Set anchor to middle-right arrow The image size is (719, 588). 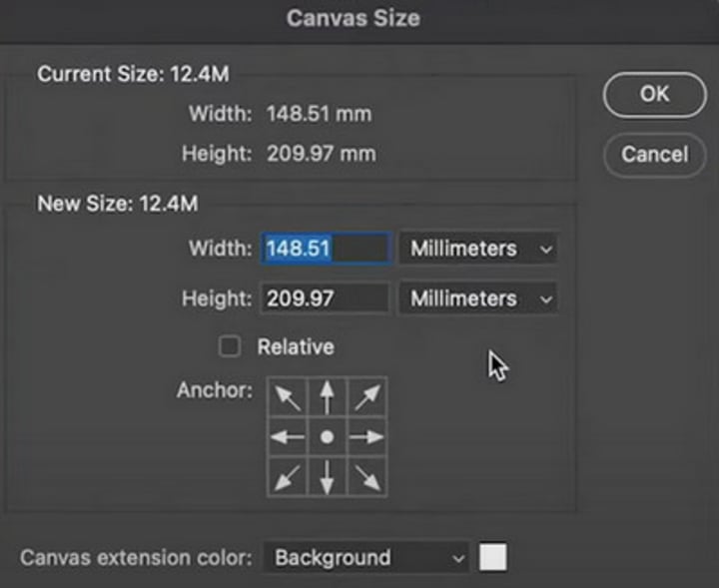[x=366, y=437]
